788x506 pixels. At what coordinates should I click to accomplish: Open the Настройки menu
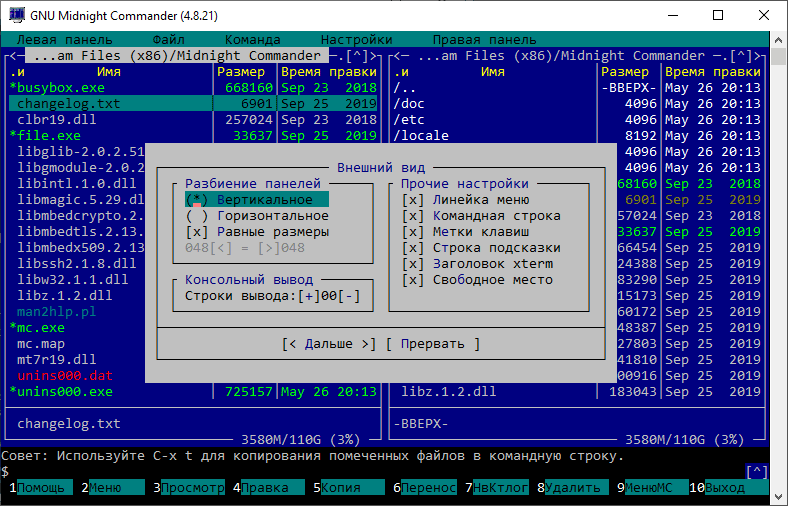point(356,39)
